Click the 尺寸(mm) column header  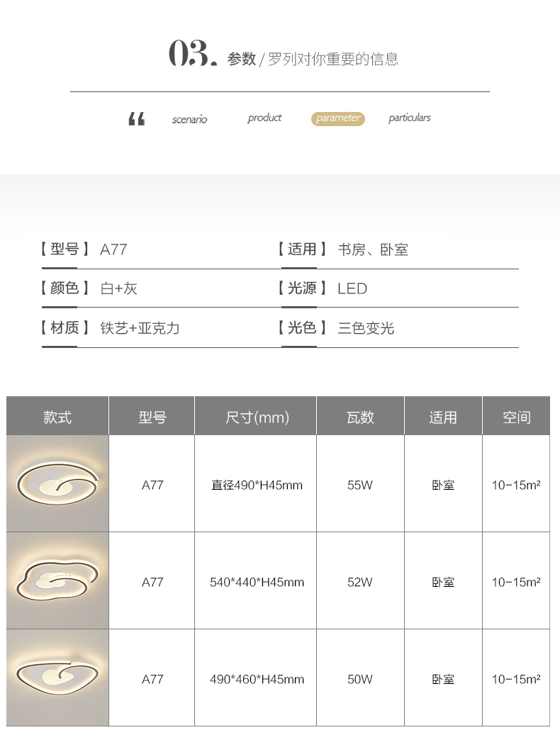(x=257, y=417)
